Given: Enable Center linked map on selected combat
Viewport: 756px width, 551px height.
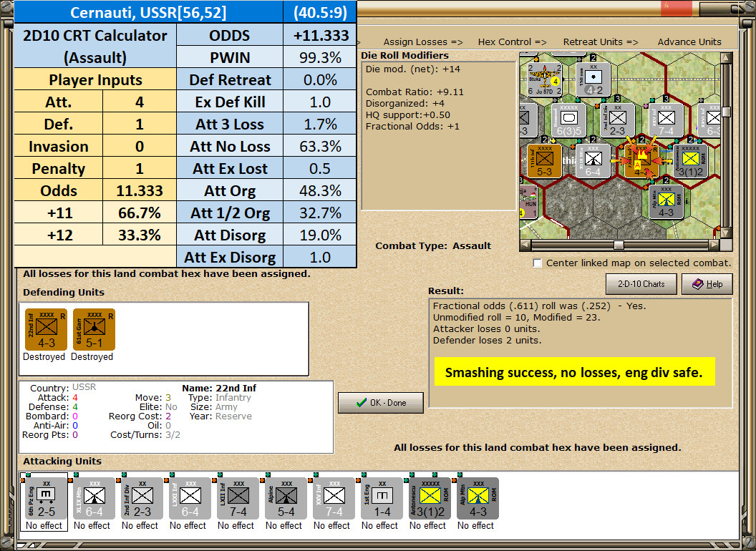Looking at the screenshot, I should 537,263.
